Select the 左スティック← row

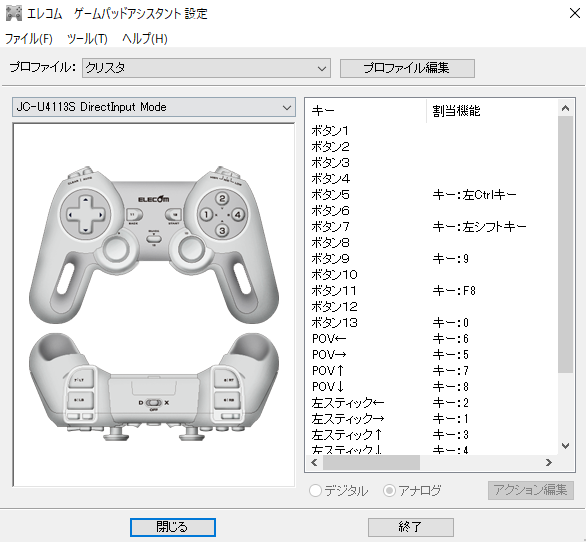pos(432,403)
